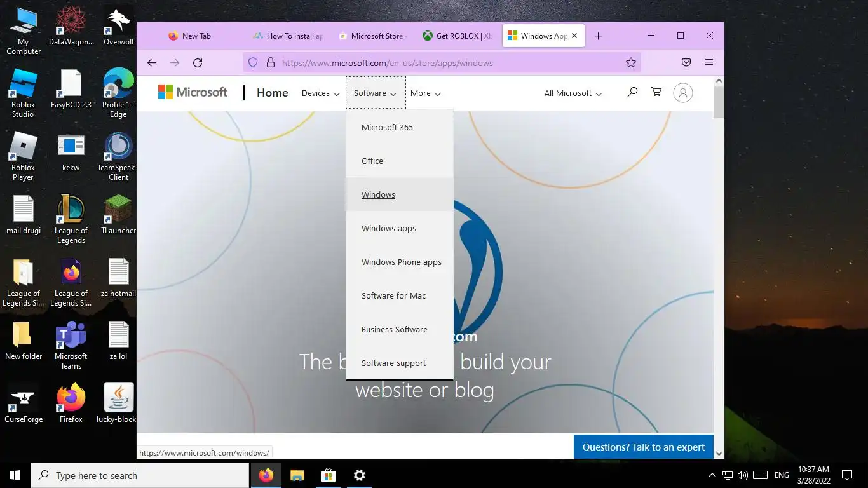Image resolution: width=868 pixels, height=488 pixels.
Task: Select the CurseForge desktop icon
Action: 24,403
